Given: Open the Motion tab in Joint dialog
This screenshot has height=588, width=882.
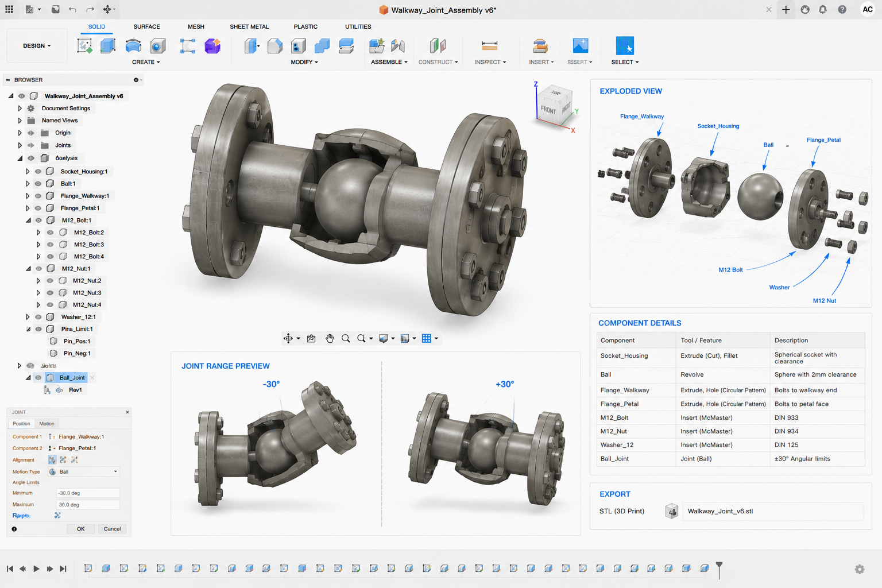Looking at the screenshot, I should [x=47, y=424].
